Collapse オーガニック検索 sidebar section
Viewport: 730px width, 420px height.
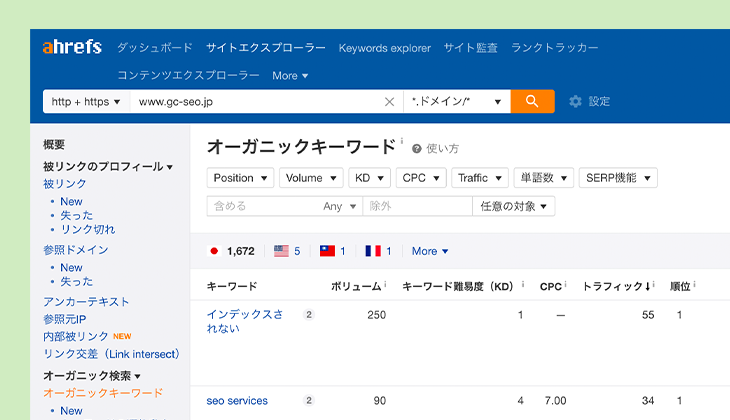pyautogui.click(x=92, y=376)
